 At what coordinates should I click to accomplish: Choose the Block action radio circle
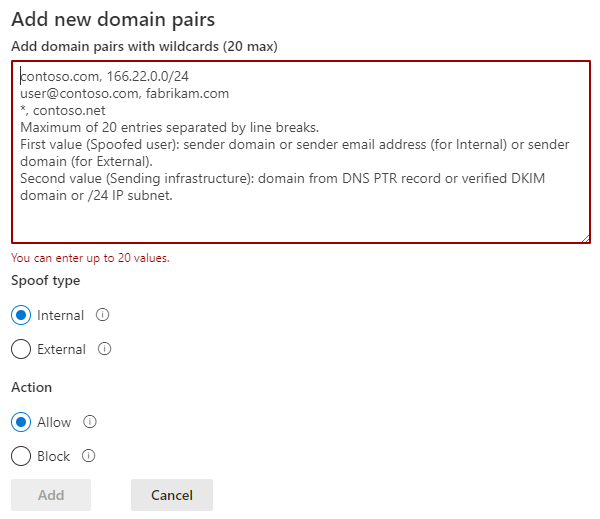21,456
